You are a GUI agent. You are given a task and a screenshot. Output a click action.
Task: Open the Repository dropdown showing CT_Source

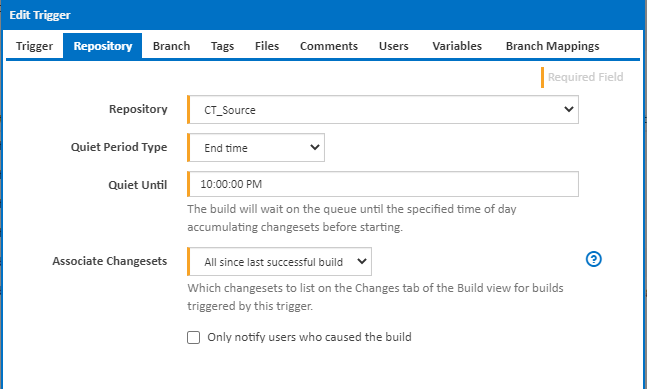383,110
